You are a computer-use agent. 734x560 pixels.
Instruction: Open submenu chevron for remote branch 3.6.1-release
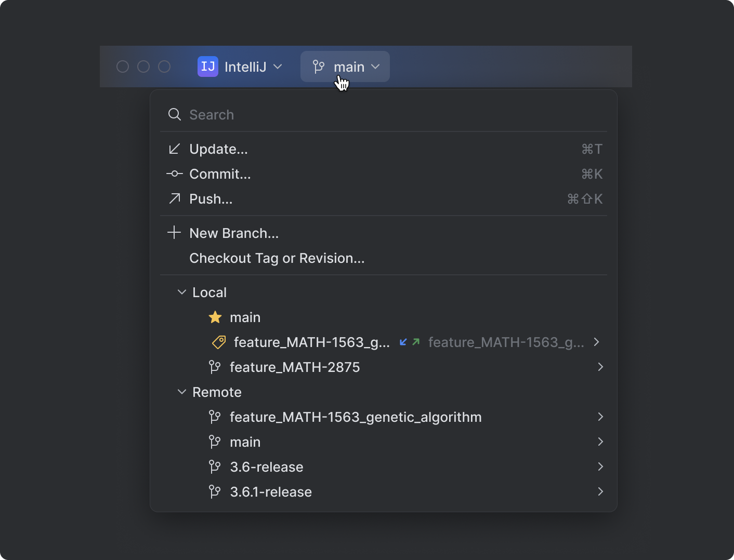[600, 491]
